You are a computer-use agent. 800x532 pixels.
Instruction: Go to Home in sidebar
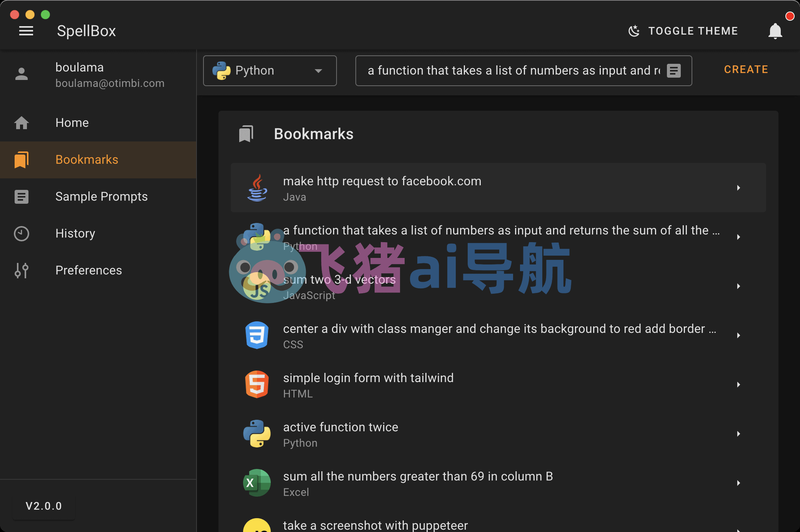point(98,123)
